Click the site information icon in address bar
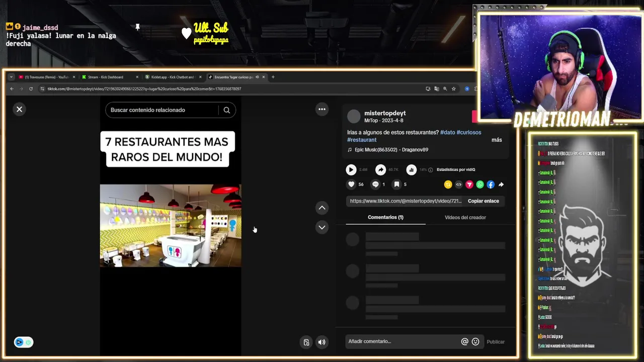This screenshot has height=362, width=644. 42,89
